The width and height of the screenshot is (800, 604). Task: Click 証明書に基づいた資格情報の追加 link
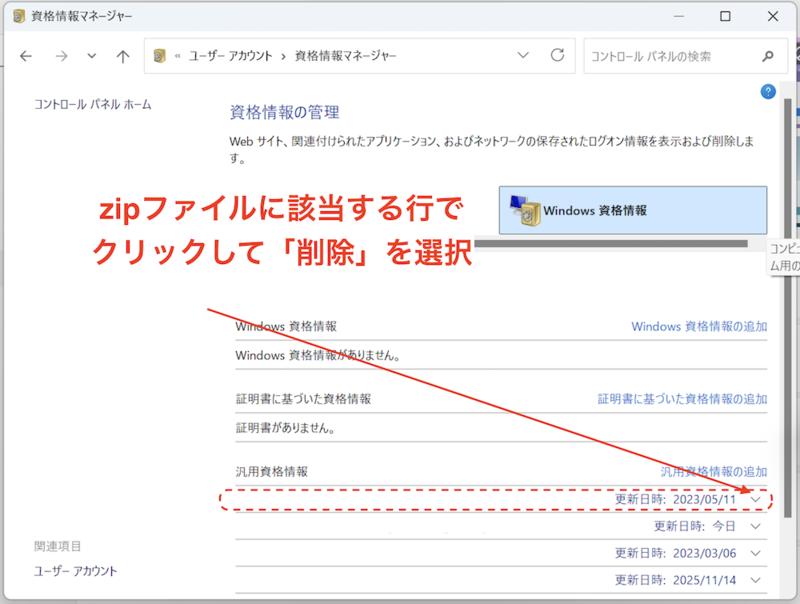[682, 399]
